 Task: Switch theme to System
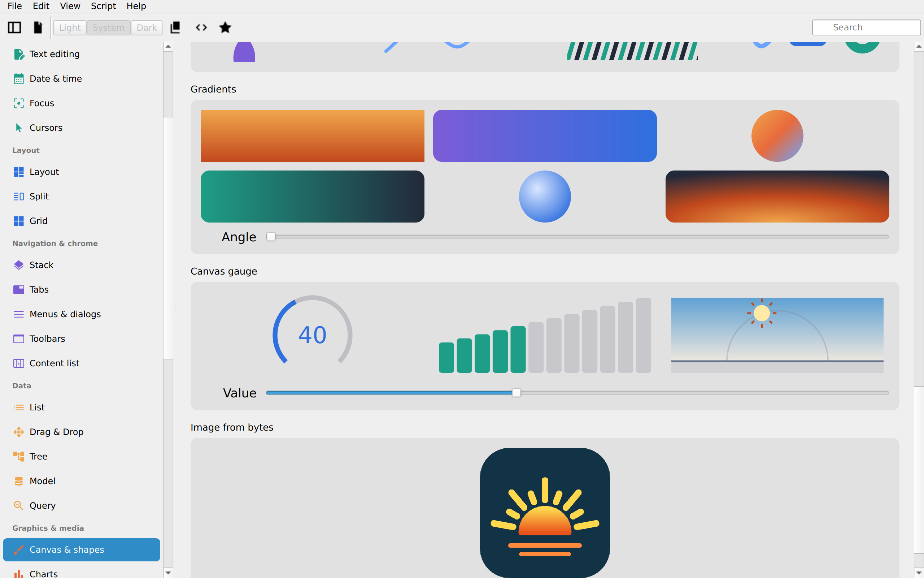tap(108, 27)
